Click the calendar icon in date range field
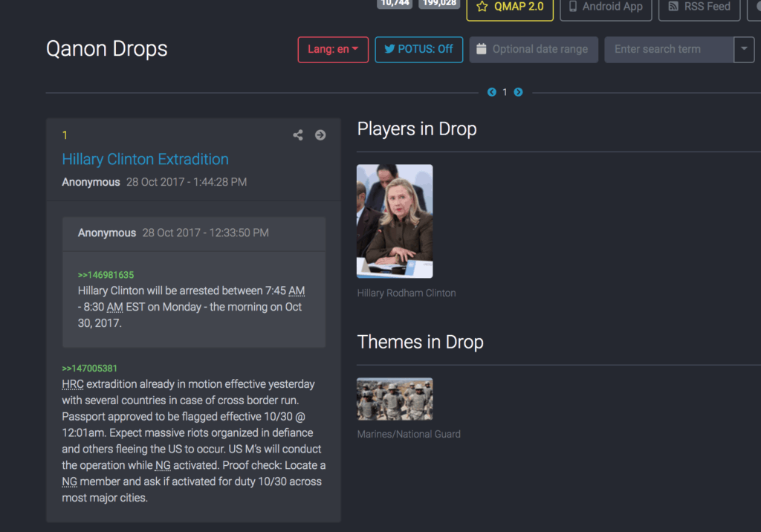This screenshot has width=761, height=532. tap(482, 49)
